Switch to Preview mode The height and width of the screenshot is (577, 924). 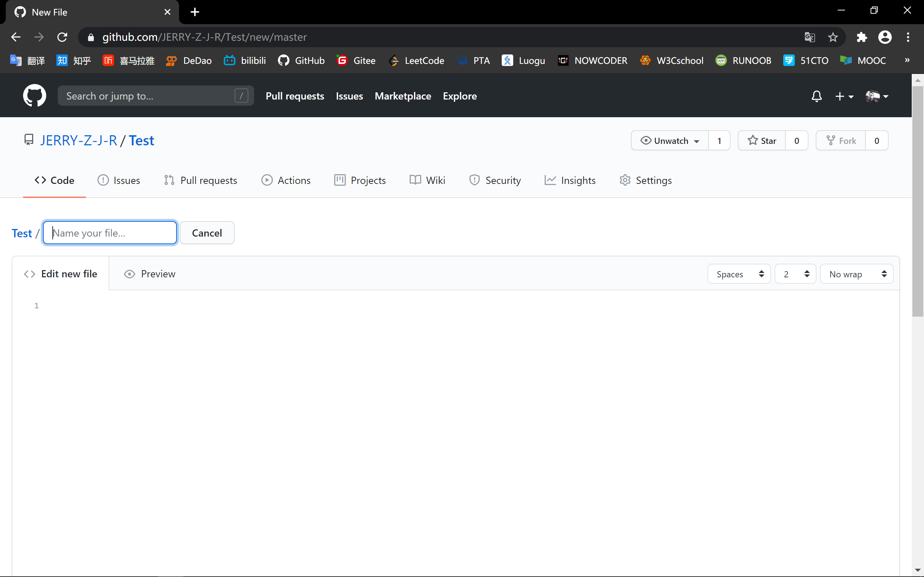(150, 274)
